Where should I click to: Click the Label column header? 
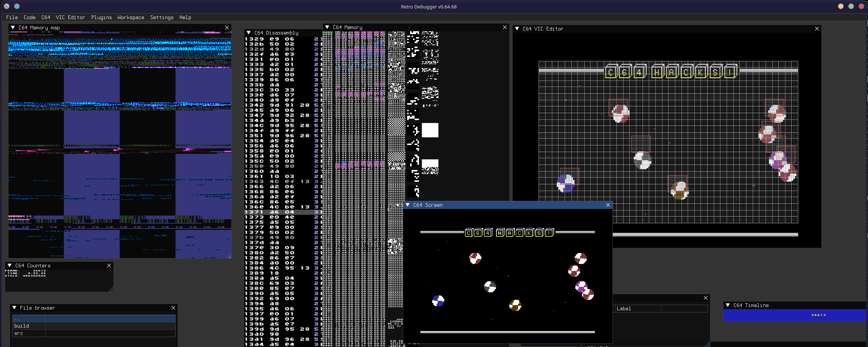coord(637,308)
